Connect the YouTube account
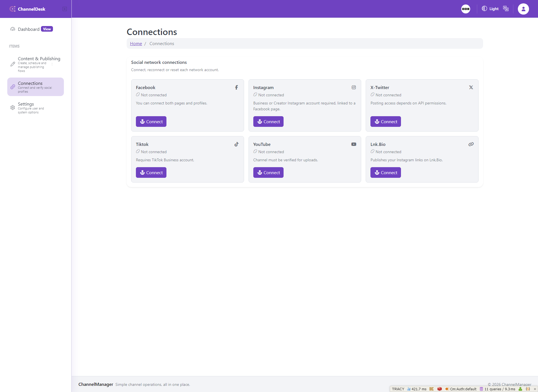Image resolution: width=538 pixels, height=392 pixels. (x=268, y=172)
